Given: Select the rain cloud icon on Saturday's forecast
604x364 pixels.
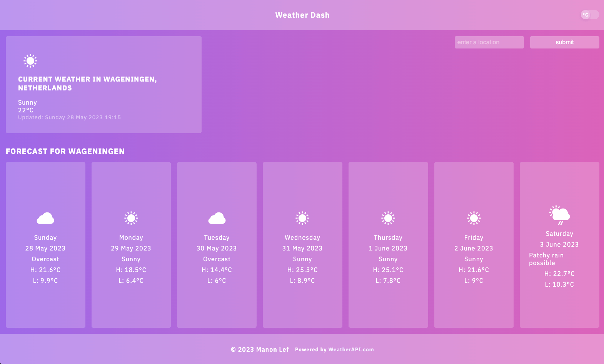Looking at the screenshot, I should coord(559,215).
